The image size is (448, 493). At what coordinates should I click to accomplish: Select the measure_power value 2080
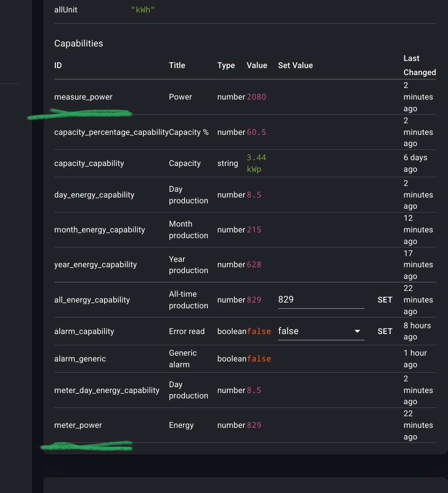[x=256, y=97]
